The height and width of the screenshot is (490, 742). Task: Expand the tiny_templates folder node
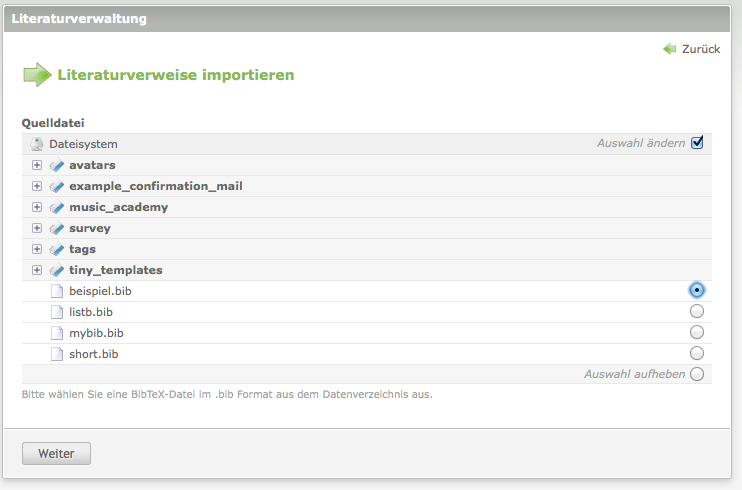click(37, 270)
